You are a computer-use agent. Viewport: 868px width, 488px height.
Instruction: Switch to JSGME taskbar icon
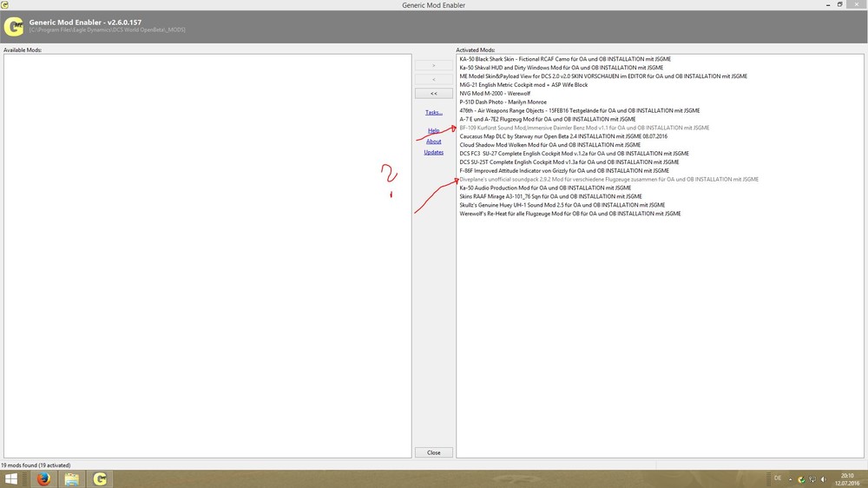(100, 479)
